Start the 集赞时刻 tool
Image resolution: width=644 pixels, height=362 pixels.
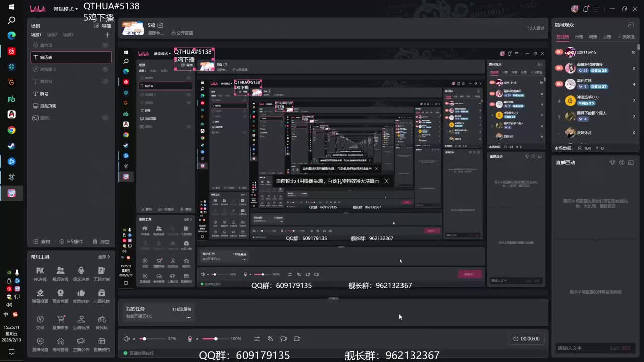click(81, 296)
